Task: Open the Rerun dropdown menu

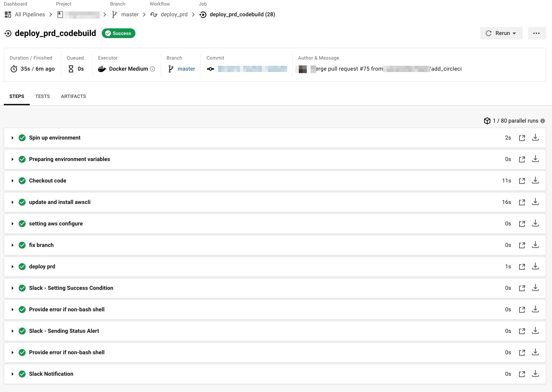Action: coord(501,33)
